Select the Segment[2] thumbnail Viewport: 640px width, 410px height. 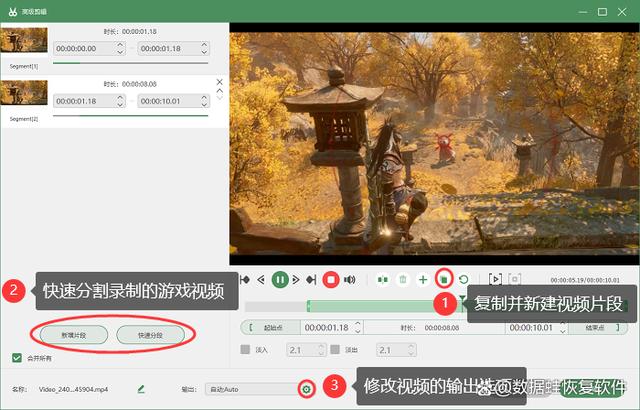click(24, 93)
